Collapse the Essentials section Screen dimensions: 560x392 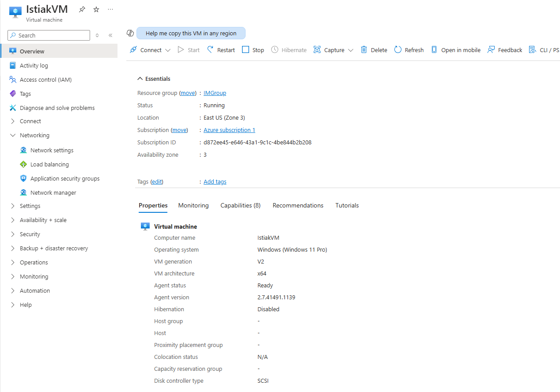pos(140,79)
